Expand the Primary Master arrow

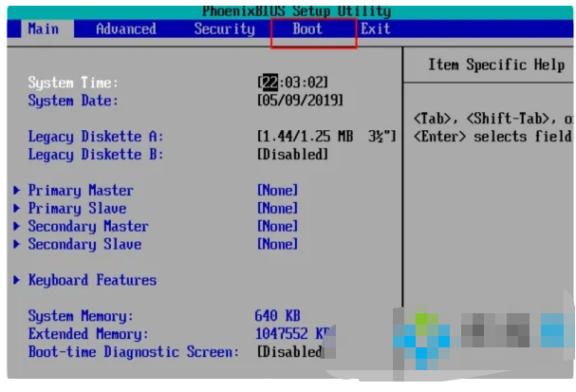[17, 191]
